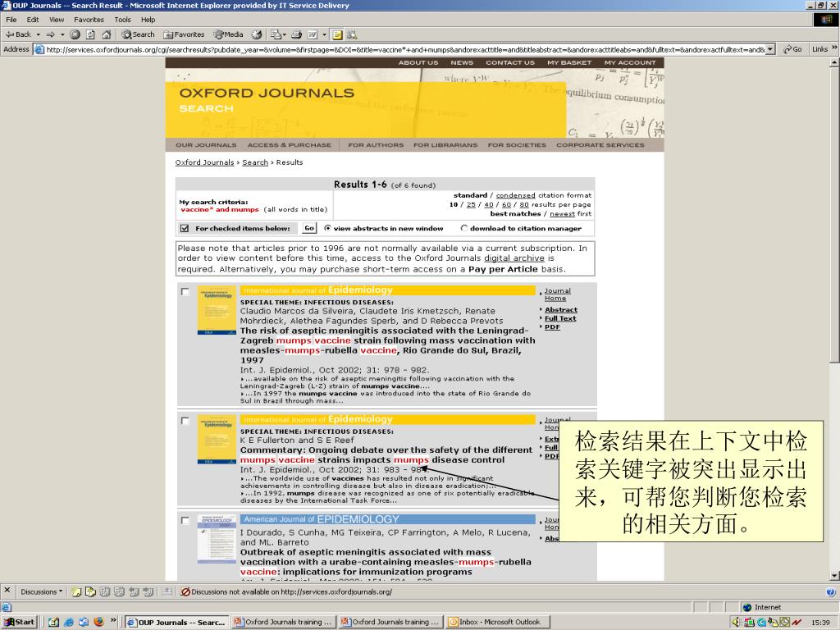Open the Edit menu
This screenshot has width=840, height=630.
pos(33,20)
